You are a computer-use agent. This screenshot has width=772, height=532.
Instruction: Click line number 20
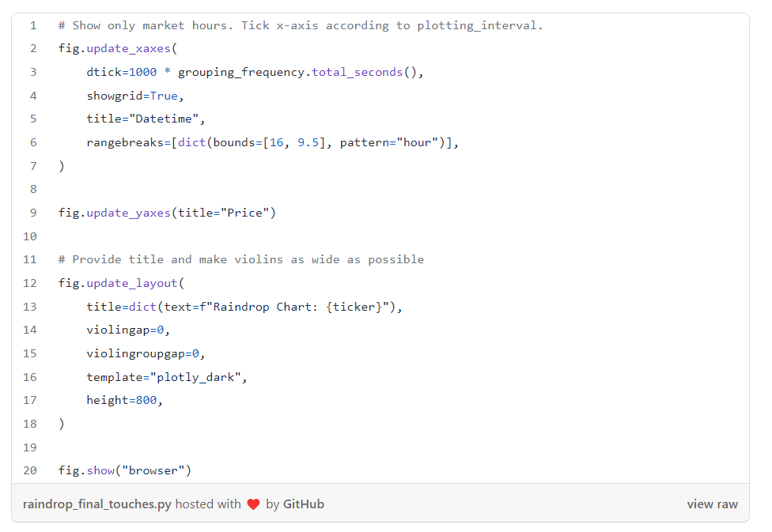pos(30,470)
